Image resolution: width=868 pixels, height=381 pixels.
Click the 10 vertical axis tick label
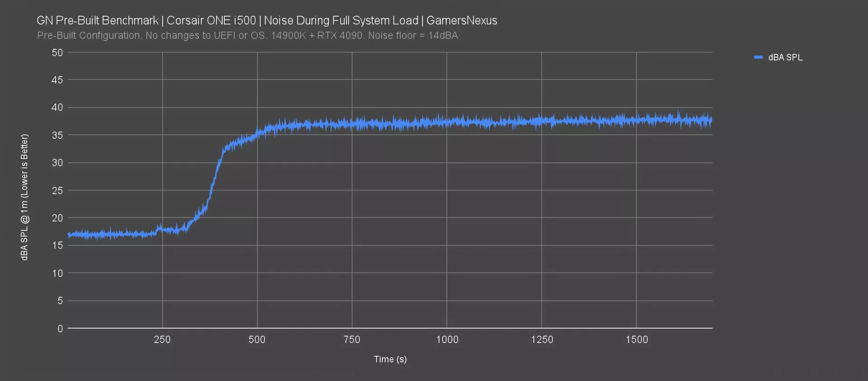pyautogui.click(x=57, y=273)
